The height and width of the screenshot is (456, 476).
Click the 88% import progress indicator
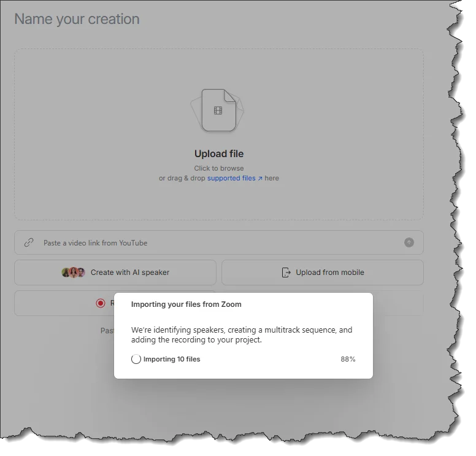[x=348, y=359]
